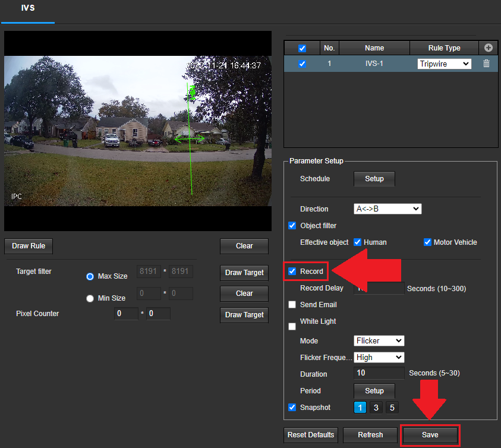Click the Record Delay input field
Image resolution: width=501 pixels, height=448 pixels.
379,288
